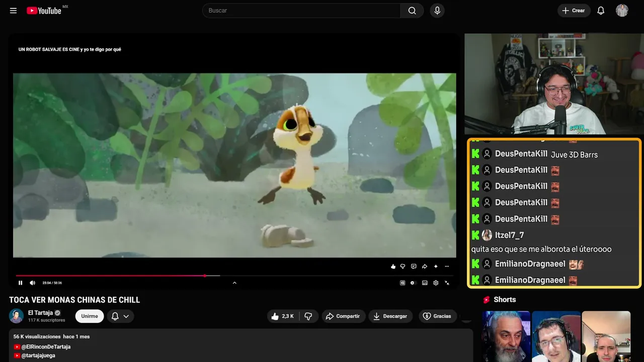Screen dimensions: 644x362
Task: Pause the video
Action: pyautogui.click(x=21, y=283)
